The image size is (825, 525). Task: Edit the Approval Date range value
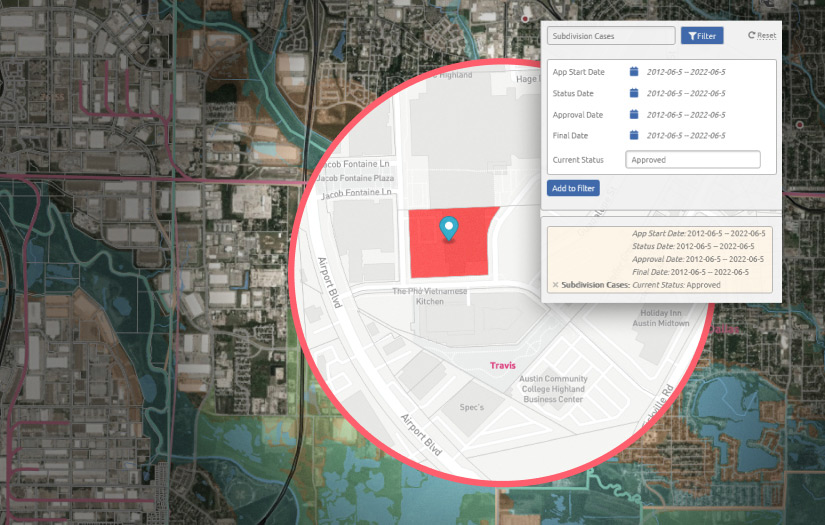pyautogui.click(x=686, y=115)
